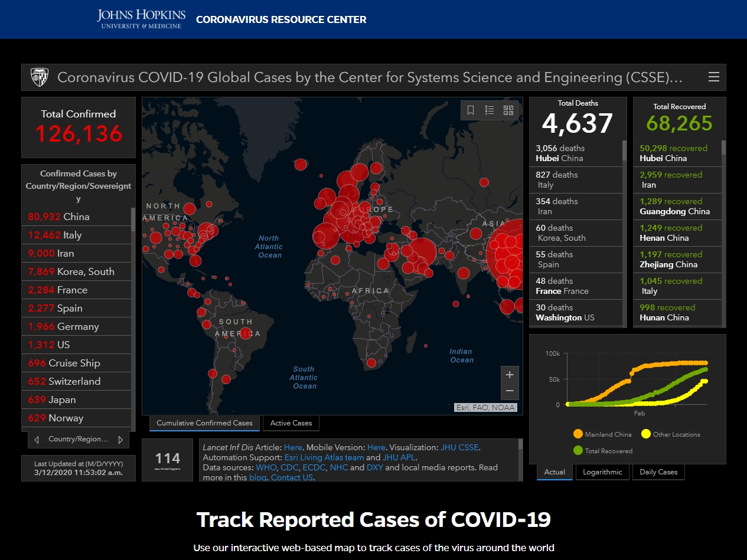Click right arrow next to Country/Region selector
This screenshot has width=747, height=560.
click(120, 440)
